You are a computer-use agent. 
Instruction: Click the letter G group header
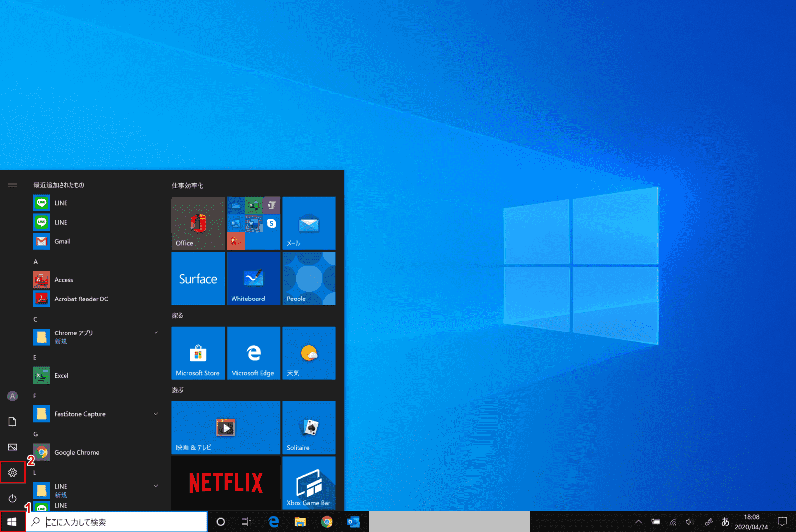[35, 434]
